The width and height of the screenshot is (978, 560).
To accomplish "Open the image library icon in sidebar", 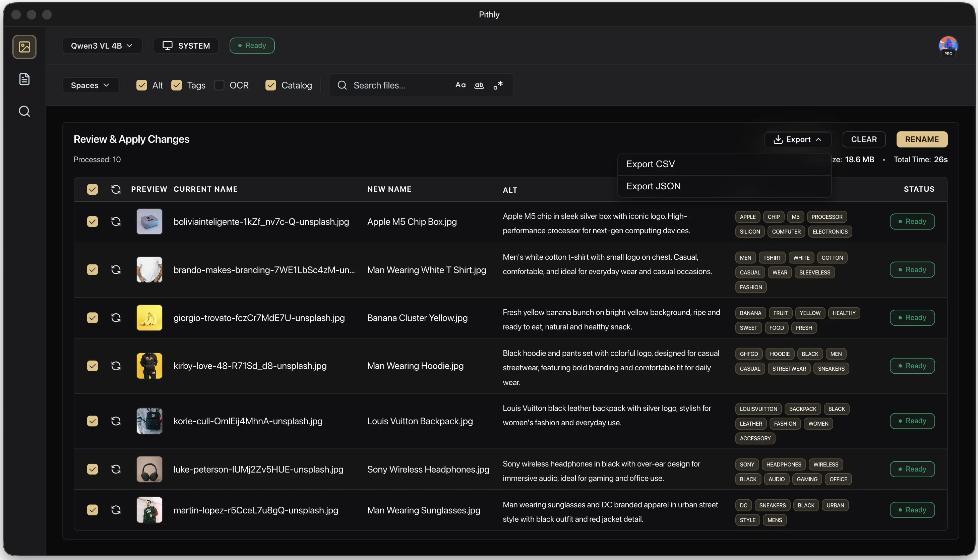I will click(24, 47).
